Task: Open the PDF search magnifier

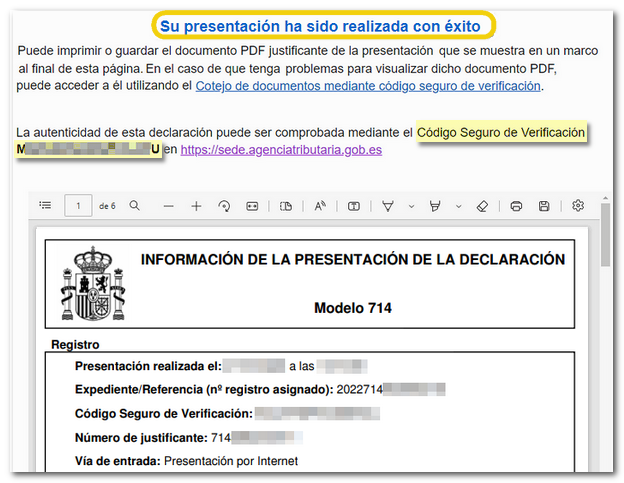Action: [134, 206]
